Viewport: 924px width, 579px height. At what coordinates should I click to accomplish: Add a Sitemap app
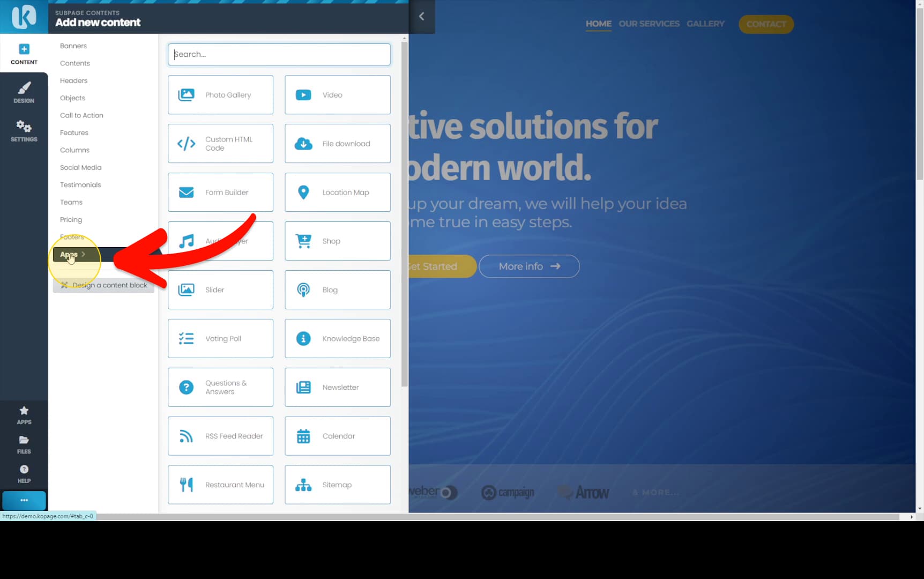338,485
